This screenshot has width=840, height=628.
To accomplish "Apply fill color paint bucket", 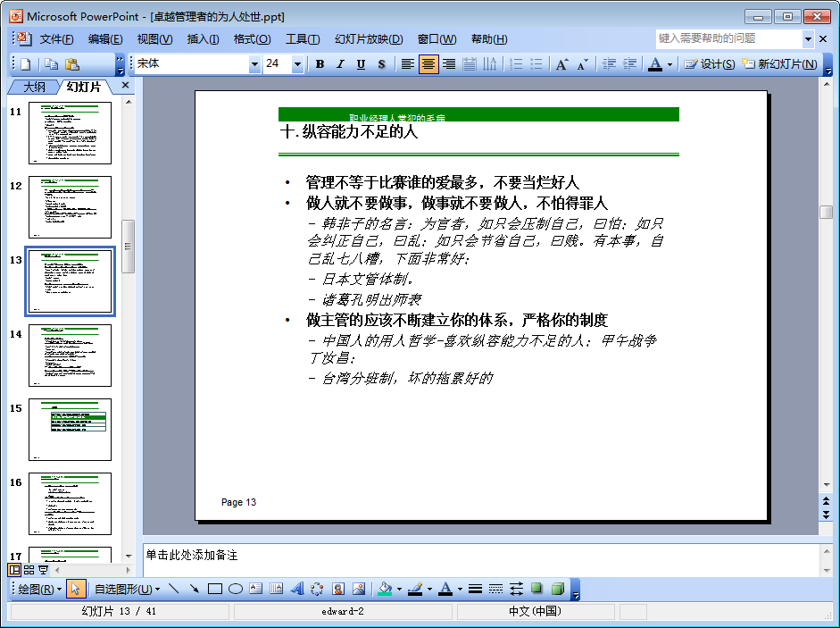I will pos(385,589).
